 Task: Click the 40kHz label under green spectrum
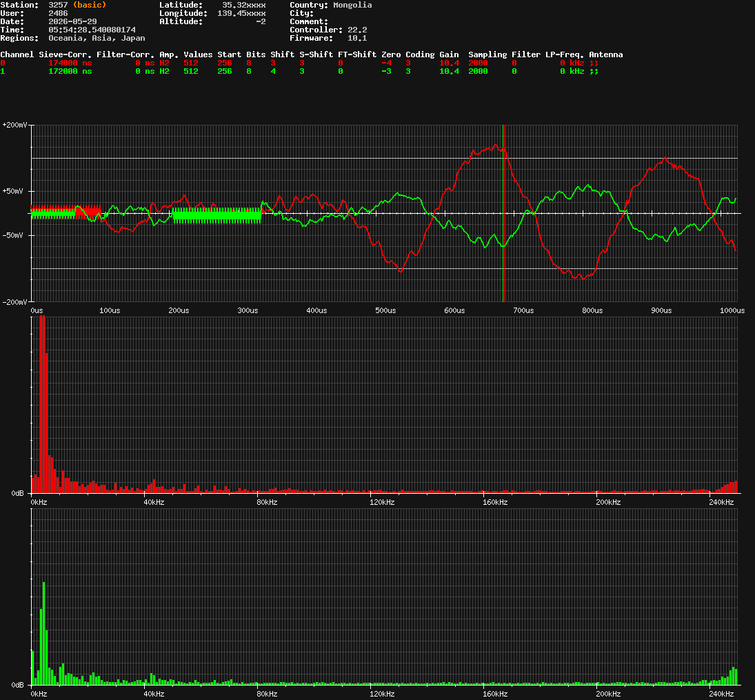(154, 694)
